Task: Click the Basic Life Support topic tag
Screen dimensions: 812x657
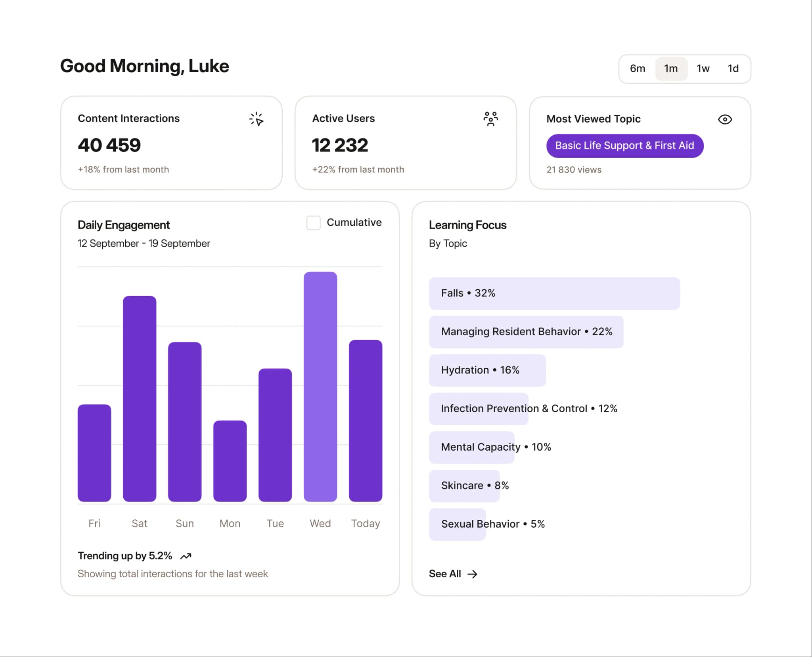Action: 624,146
